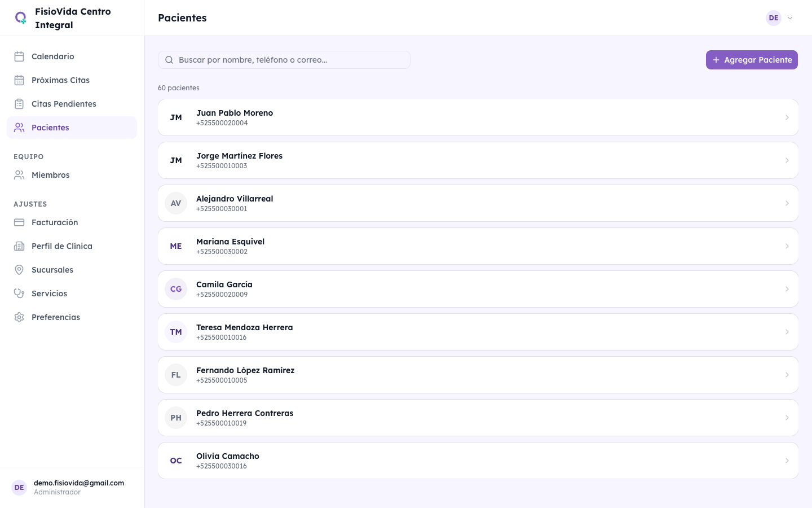Click the FisioVida logo icon
Image resolution: width=812 pixels, height=508 pixels.
[x=21, y=18]
